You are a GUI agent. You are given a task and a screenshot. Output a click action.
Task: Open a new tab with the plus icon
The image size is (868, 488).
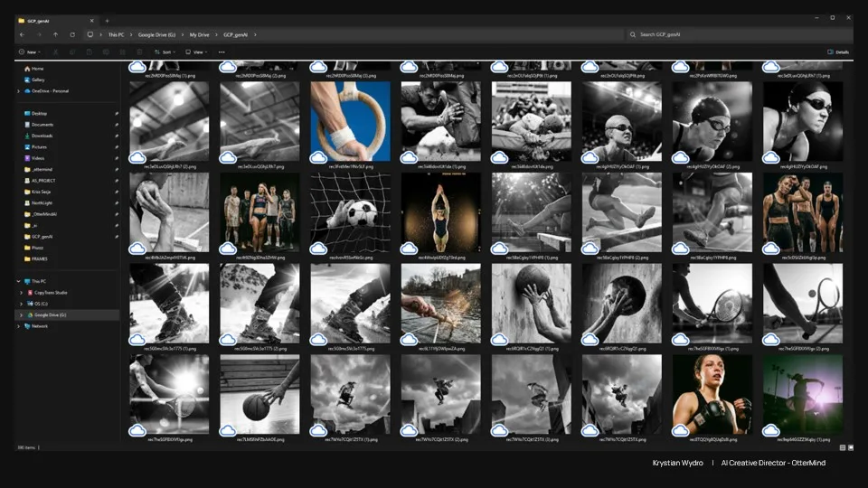[107, 21]
